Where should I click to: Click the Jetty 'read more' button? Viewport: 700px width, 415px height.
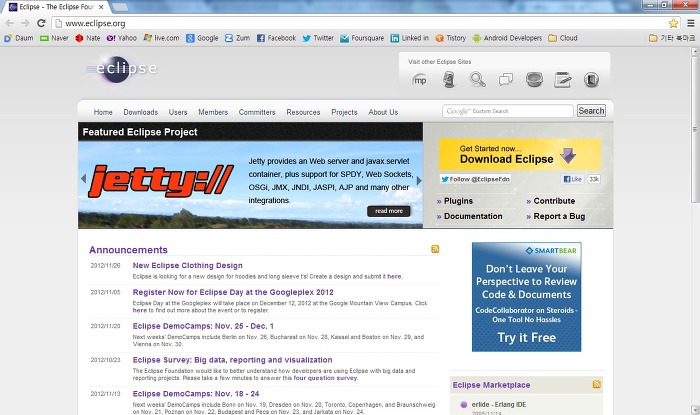tap(388, 211)
